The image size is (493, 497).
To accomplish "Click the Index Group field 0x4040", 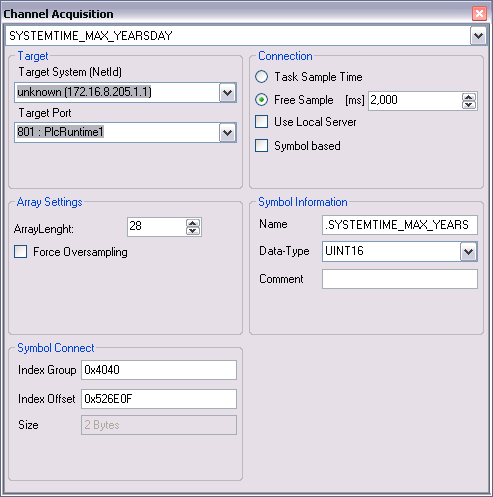I will (159, 370).
